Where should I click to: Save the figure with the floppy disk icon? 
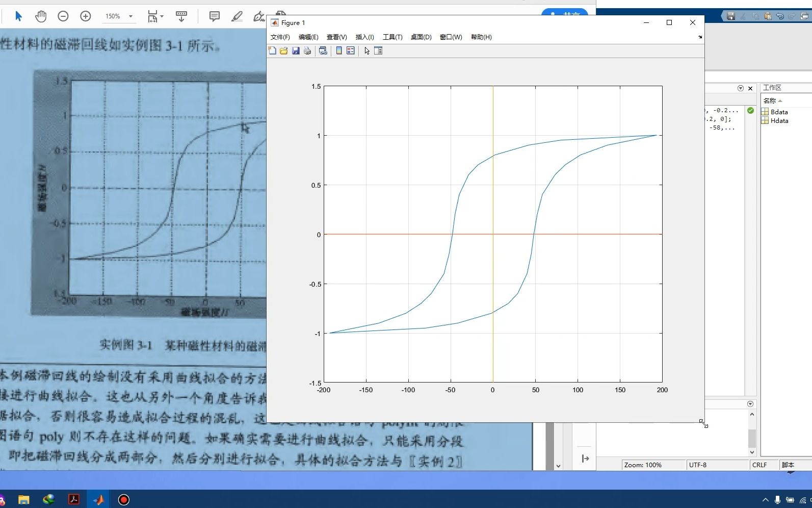tap(296, 50)
